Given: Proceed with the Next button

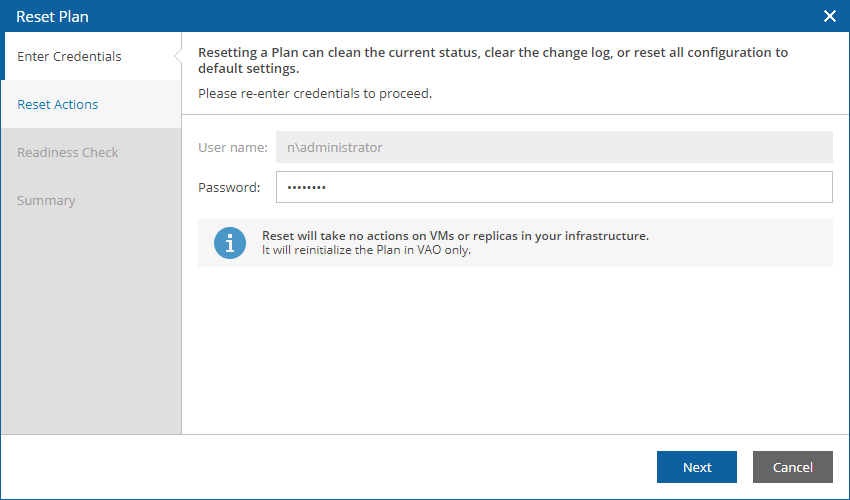Looking at the screenshot, I should pos(697,467).
